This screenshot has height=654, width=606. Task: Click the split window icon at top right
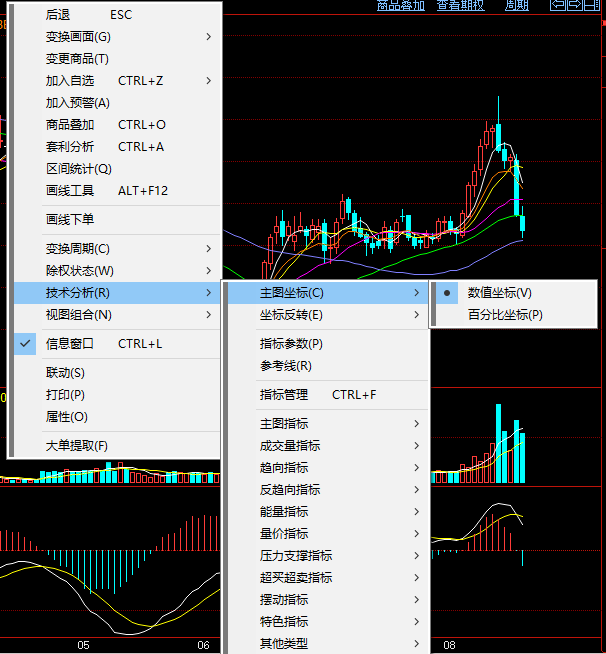tap(594, 5)
